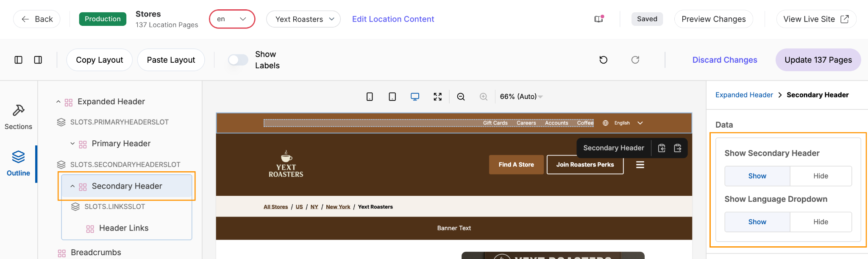Click Expanded Header in the breadcrumb
The width and height of the screenshot is (868, 259).
pyautogui.click(x=744, y=95)
